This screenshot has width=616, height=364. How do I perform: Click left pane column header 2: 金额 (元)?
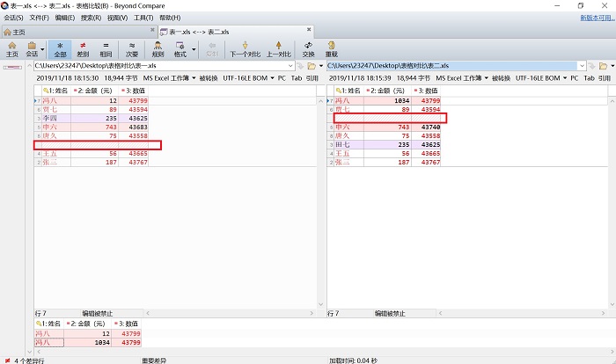93,91
